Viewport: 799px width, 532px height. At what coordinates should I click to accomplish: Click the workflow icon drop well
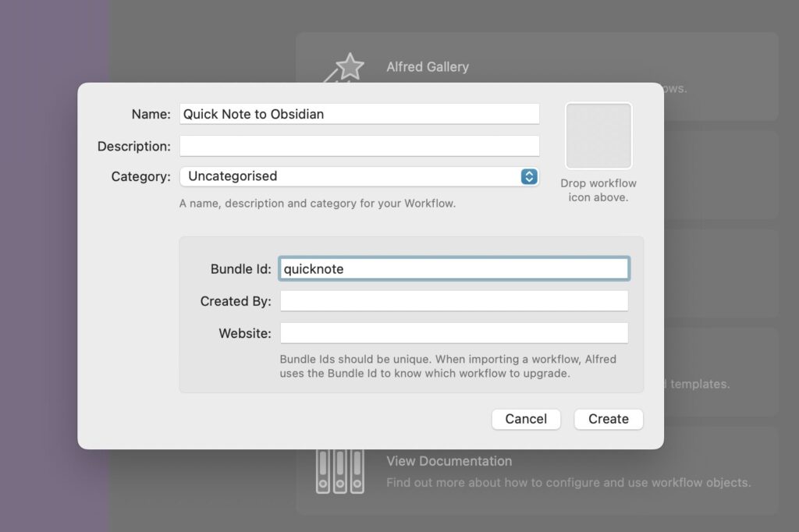tap(598, 136)
